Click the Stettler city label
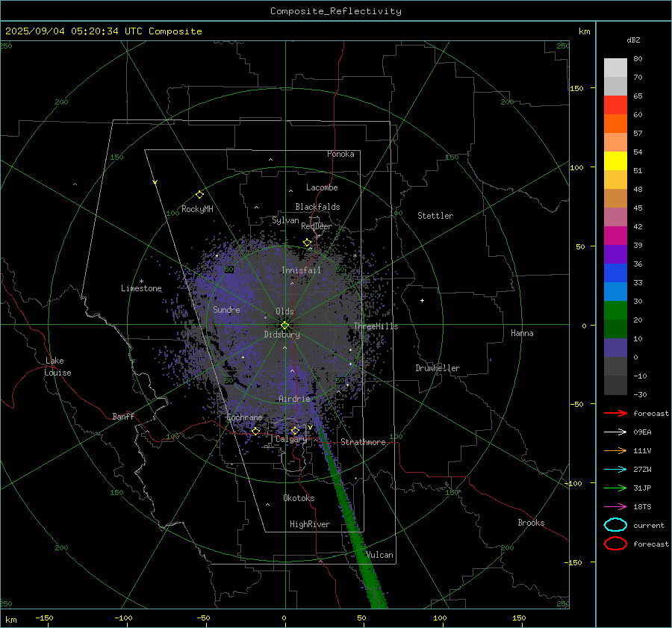672x628 pixels. [435, 216]
